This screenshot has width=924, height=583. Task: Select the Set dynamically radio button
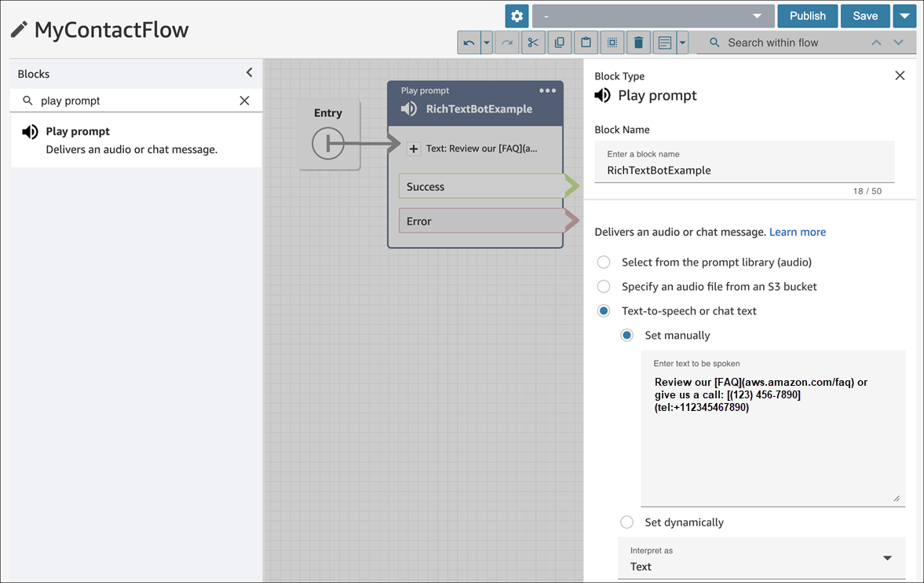(x=626, y=522)
